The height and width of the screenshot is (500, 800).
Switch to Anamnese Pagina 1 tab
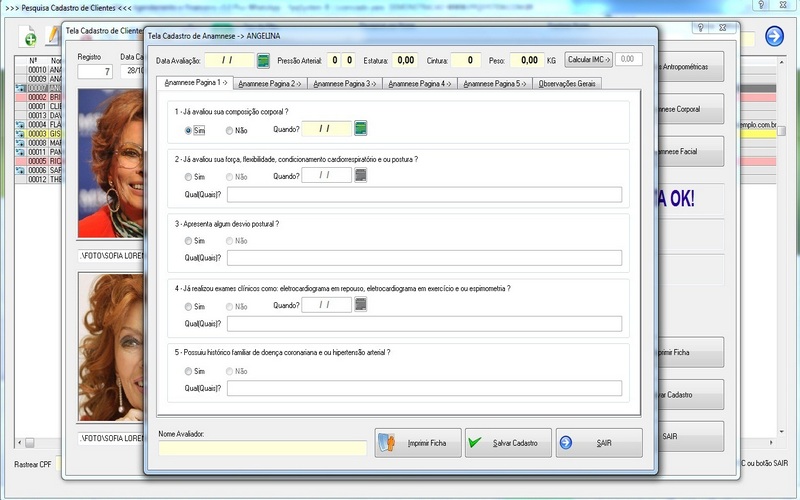(x=195, y=83)
